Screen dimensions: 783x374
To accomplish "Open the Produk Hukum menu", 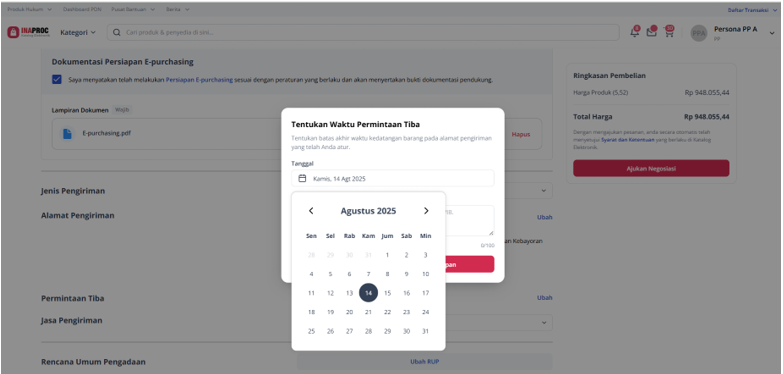I will (x=29, y=9).
